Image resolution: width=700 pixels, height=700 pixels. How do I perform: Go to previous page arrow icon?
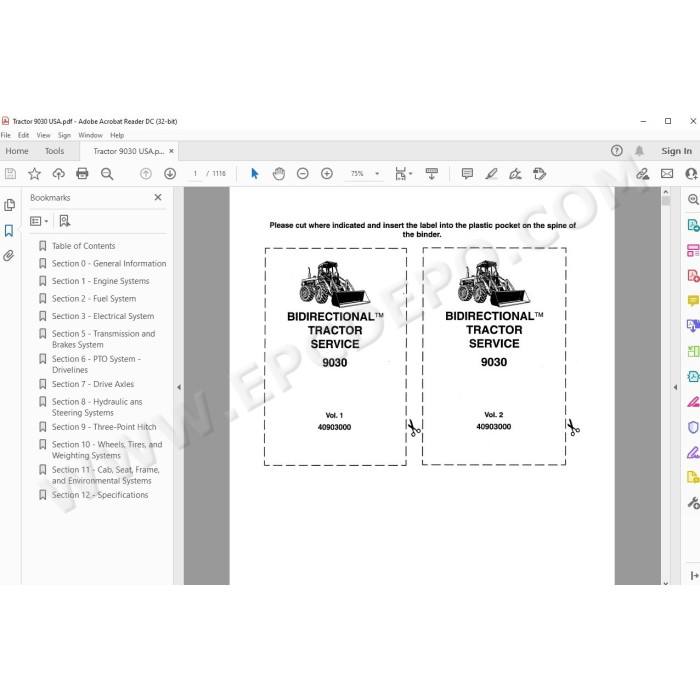146,173
